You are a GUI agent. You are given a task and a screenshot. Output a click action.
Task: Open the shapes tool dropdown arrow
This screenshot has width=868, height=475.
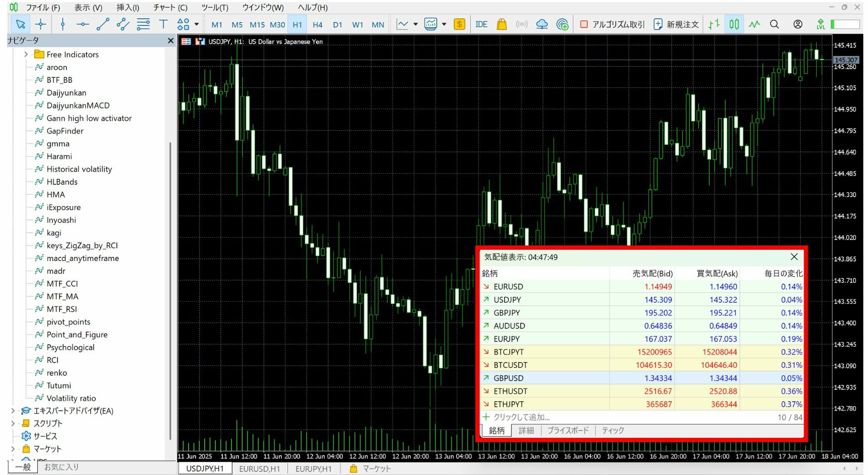(197, 24)
